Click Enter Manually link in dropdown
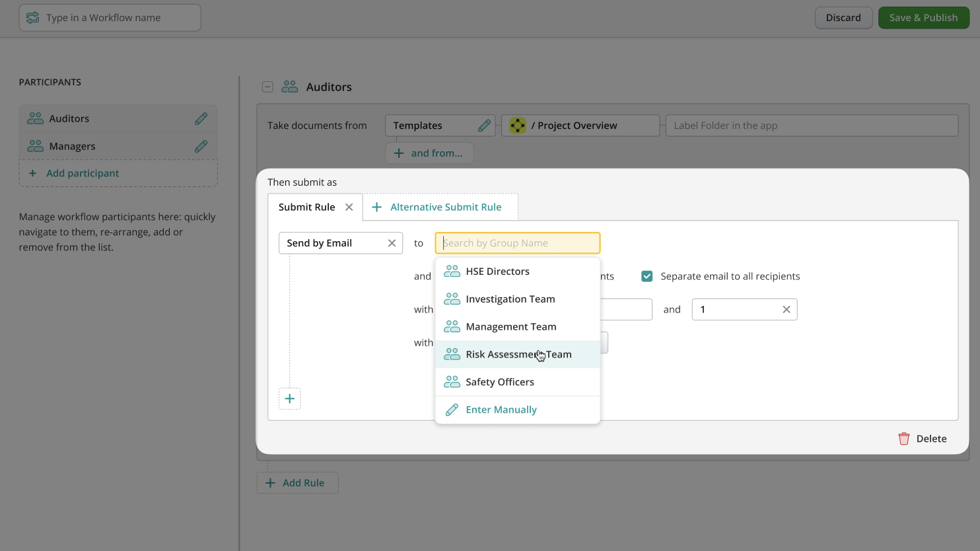The image size is (980, 551). tap(501, 410)
